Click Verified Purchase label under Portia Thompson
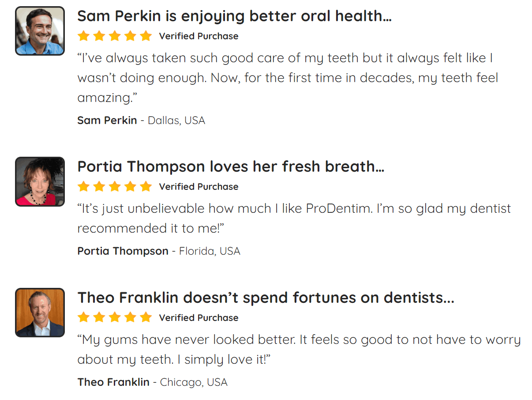Image resolution: width=532 pixels, height=400 pixels. [x=199, y=187]
